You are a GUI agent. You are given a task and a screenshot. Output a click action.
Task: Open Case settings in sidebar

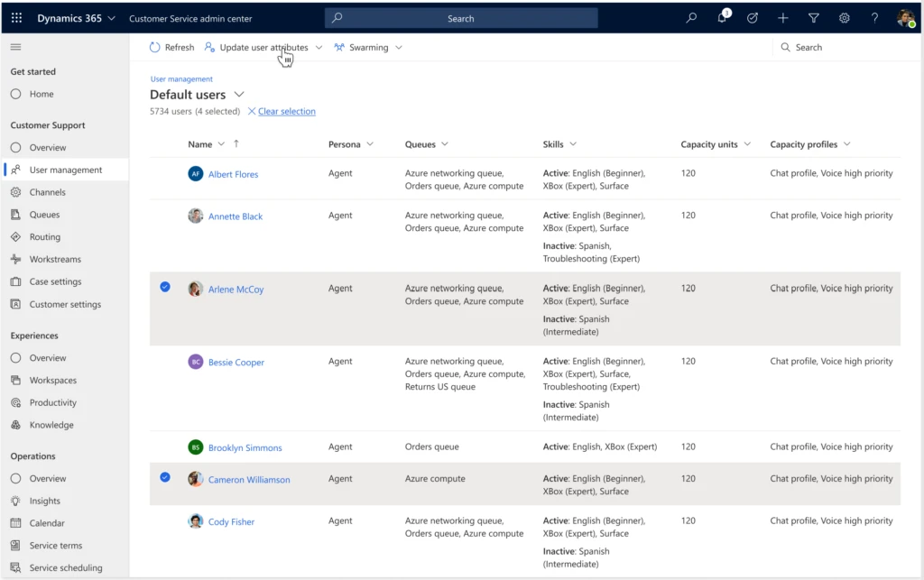click(x=55, y=281)
